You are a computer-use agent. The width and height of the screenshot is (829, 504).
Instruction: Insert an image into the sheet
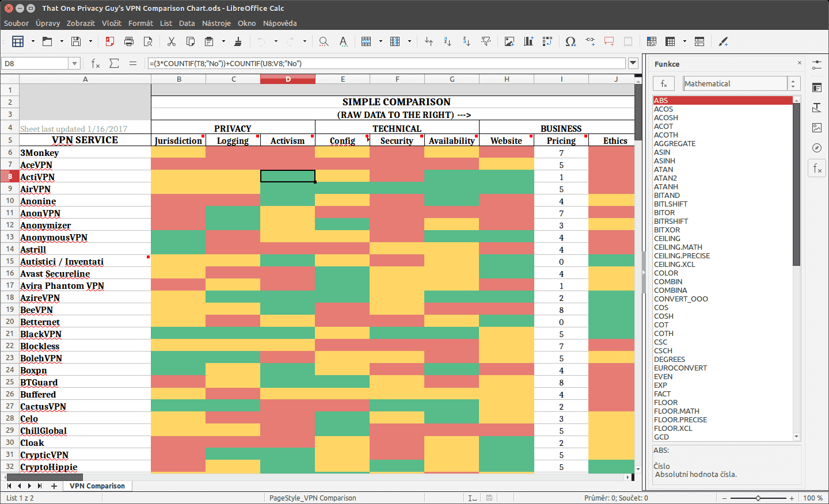509,41
